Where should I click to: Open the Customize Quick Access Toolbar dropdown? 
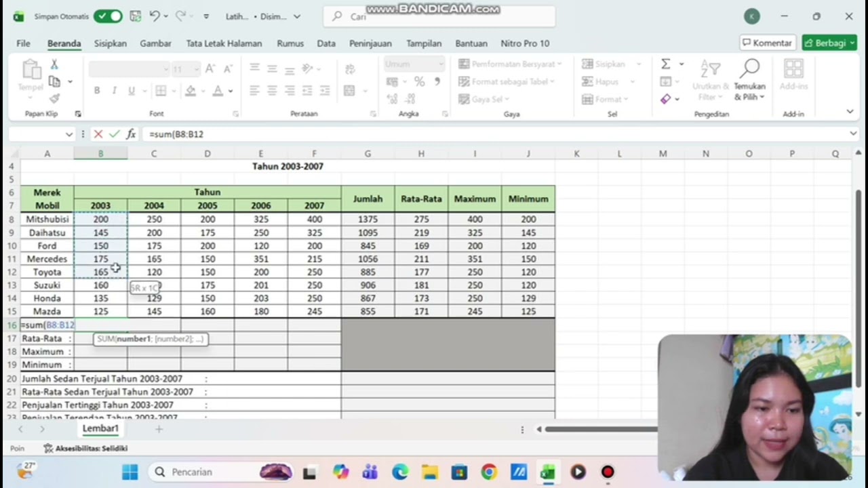[x=206, y=16]
